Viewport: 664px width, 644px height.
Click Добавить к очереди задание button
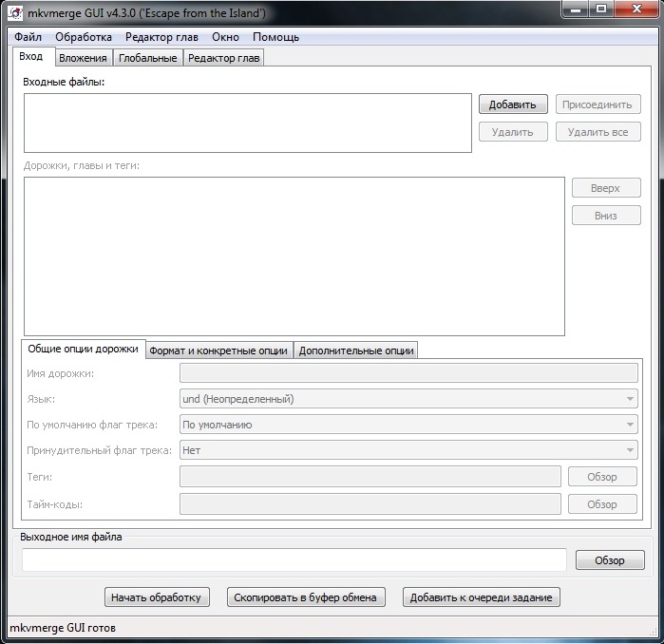click(482, 597)
